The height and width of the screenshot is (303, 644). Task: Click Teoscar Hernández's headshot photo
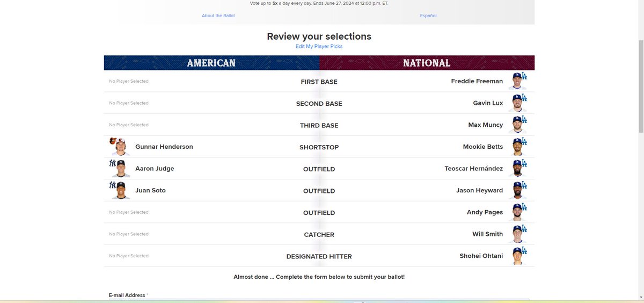517,168
